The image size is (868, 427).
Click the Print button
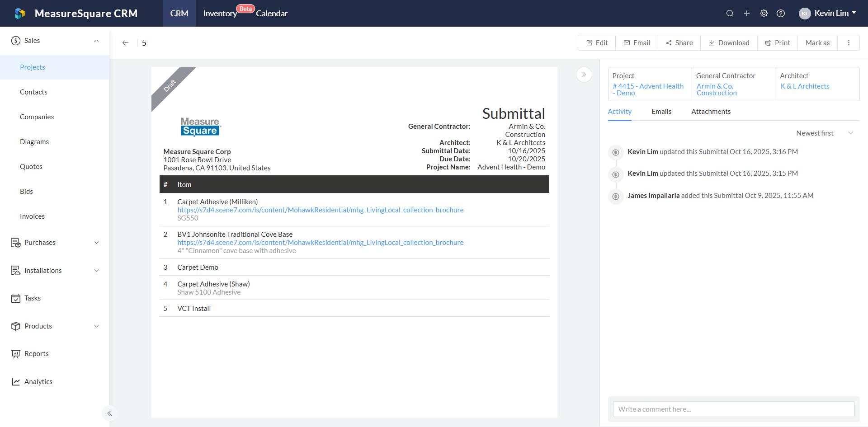tap(778, 43)
